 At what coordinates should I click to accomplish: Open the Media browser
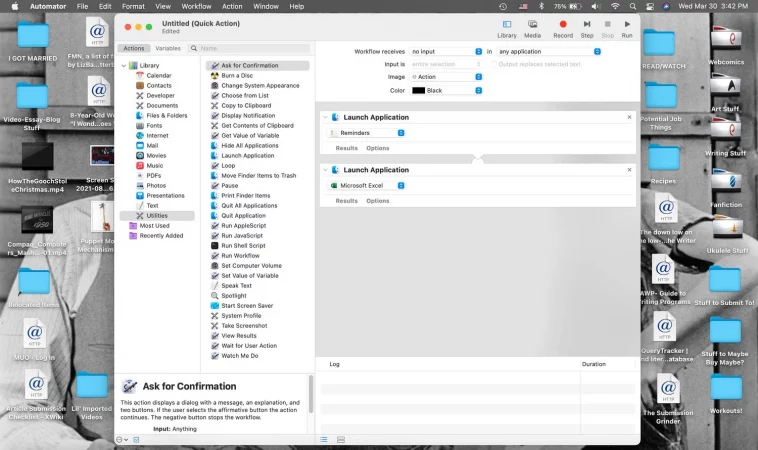(532, 27)
